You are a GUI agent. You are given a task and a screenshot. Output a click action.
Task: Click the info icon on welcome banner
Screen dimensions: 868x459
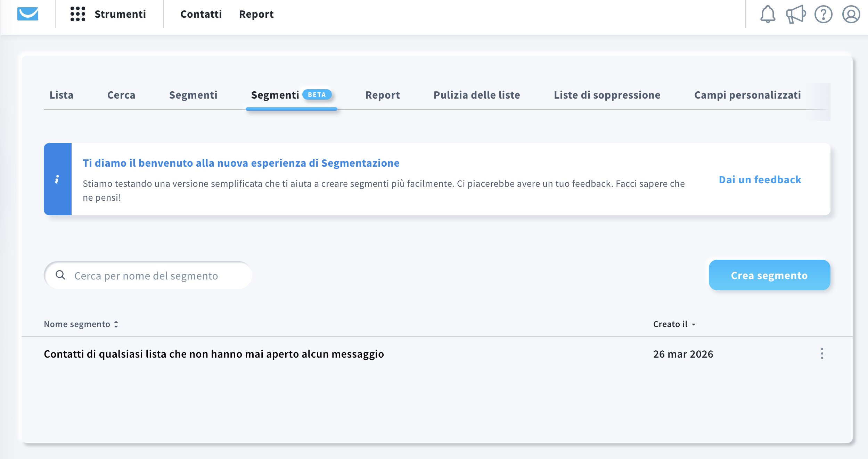click(x=57, y=179)
